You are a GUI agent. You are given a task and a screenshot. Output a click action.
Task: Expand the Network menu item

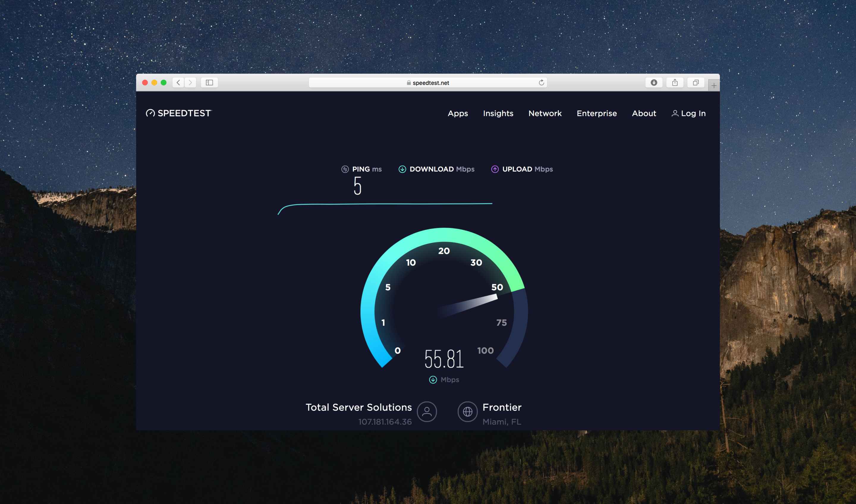(x=544, y=114)
